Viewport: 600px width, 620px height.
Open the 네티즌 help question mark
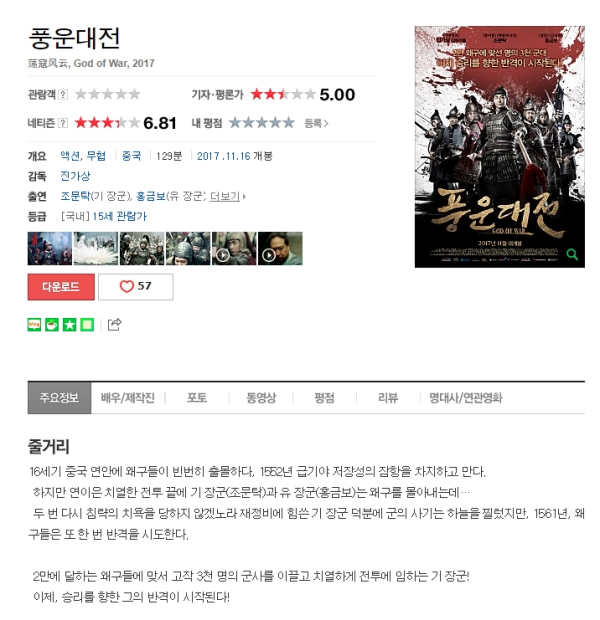click(63, 123)
